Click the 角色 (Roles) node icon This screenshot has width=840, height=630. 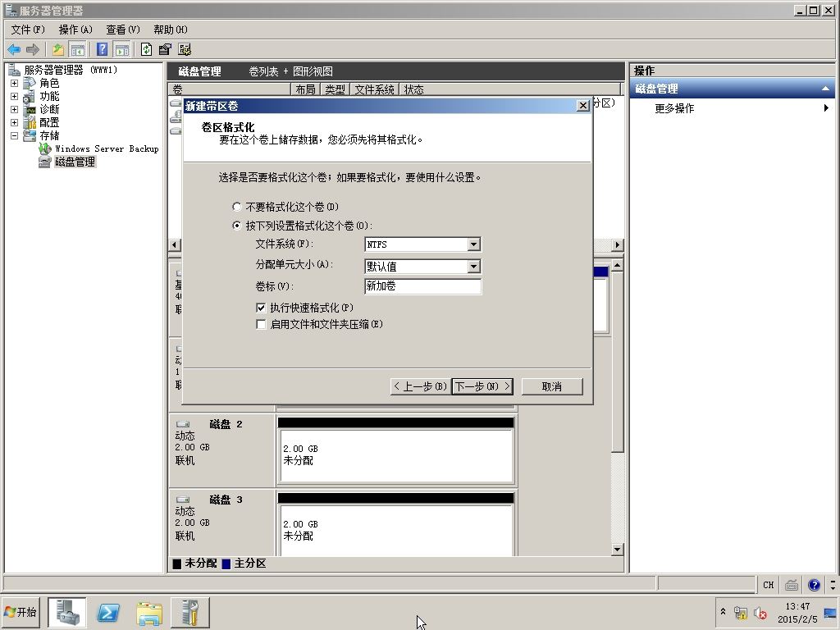pos(30,83)
